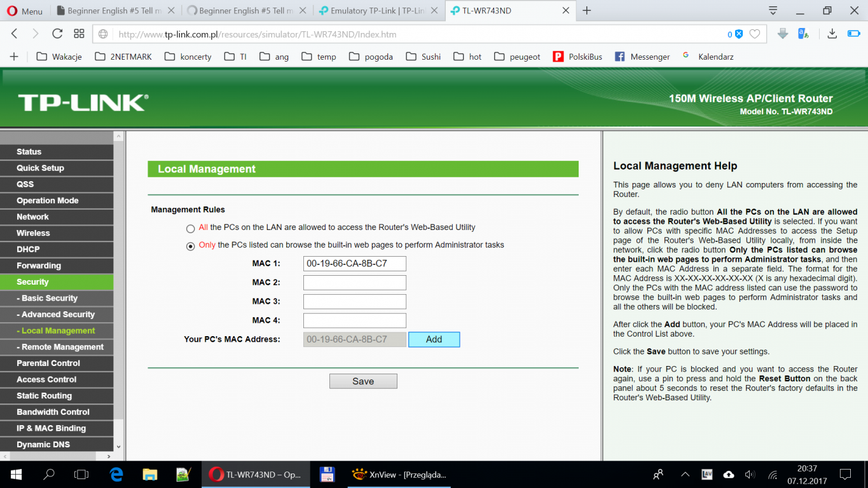868x488 pixels.
Task: Open the TI bookmarks folder
Action: (x=235, y=57)
